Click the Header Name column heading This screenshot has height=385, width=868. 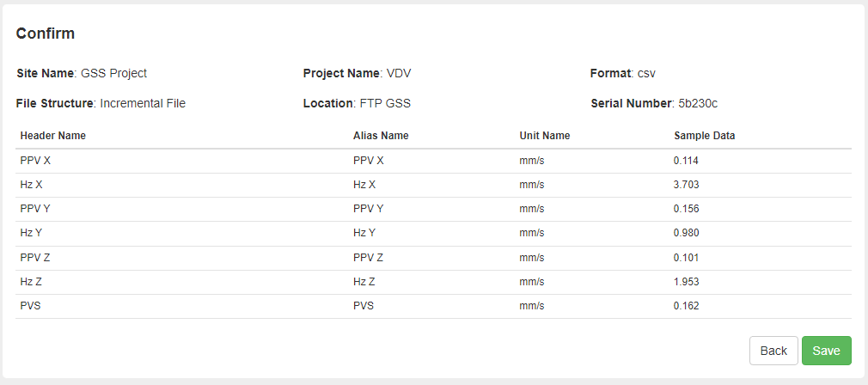53,136
